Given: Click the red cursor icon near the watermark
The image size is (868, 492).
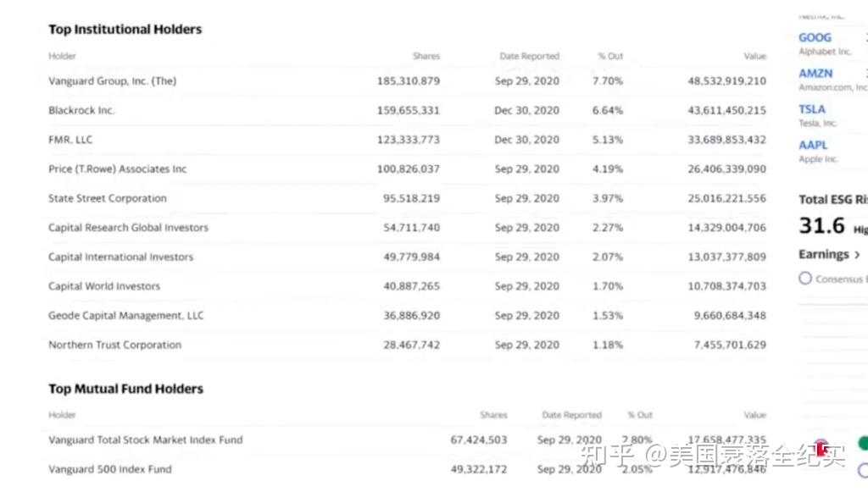Looking at the screenshot, I should pos(822,448).
